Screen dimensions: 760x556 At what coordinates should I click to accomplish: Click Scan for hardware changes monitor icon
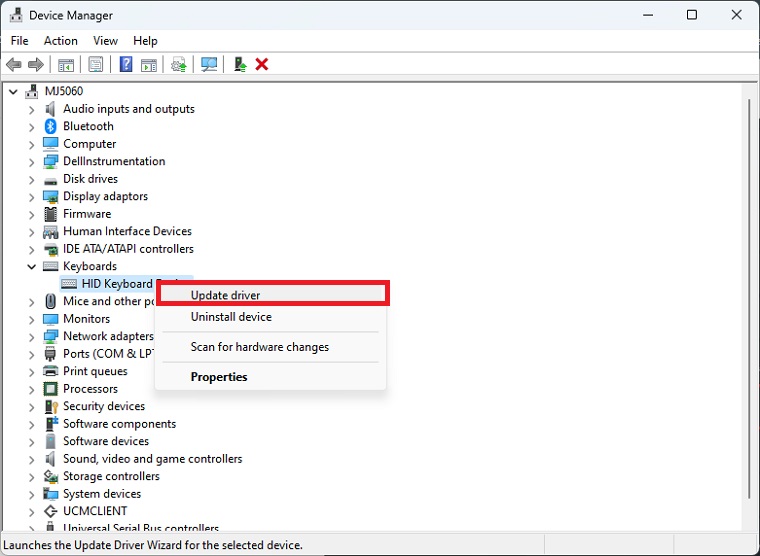(x=209, y=64)
